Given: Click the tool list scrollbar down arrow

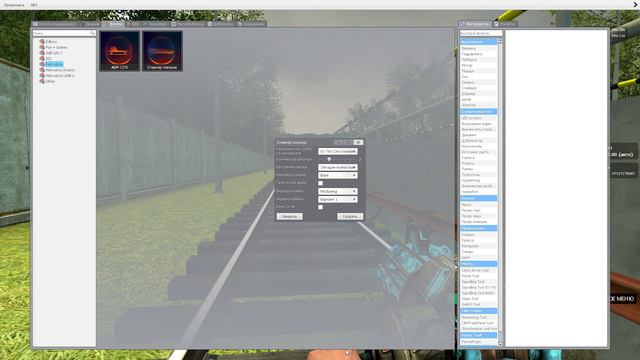Looking at the screenshot, I should (500, 344).
